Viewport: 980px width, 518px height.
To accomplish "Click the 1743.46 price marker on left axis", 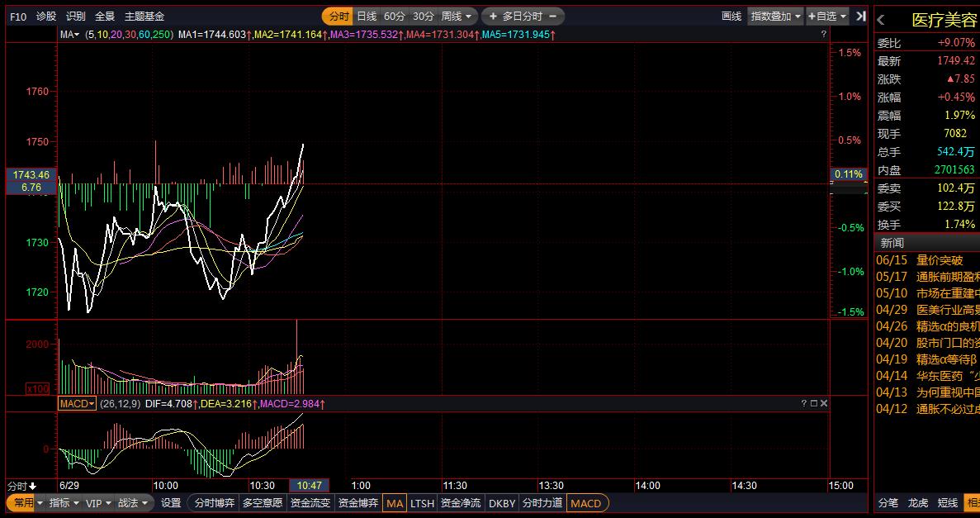I will click(31, 174).
